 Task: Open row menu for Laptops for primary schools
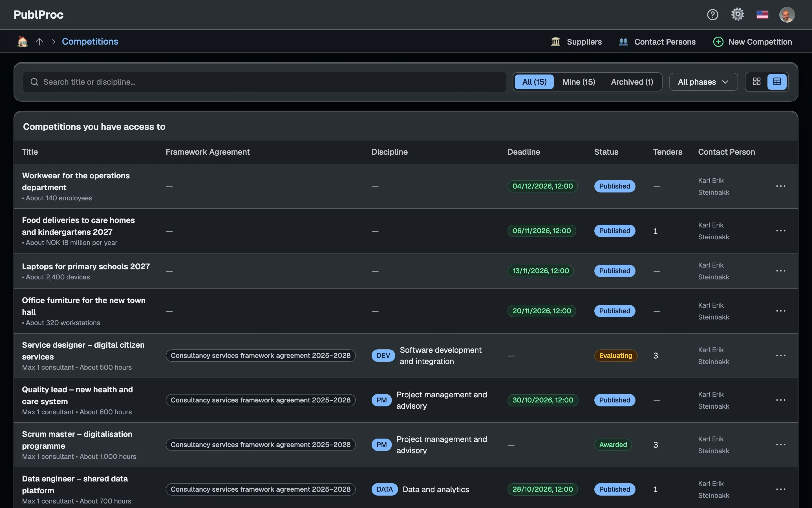[780, 271]
